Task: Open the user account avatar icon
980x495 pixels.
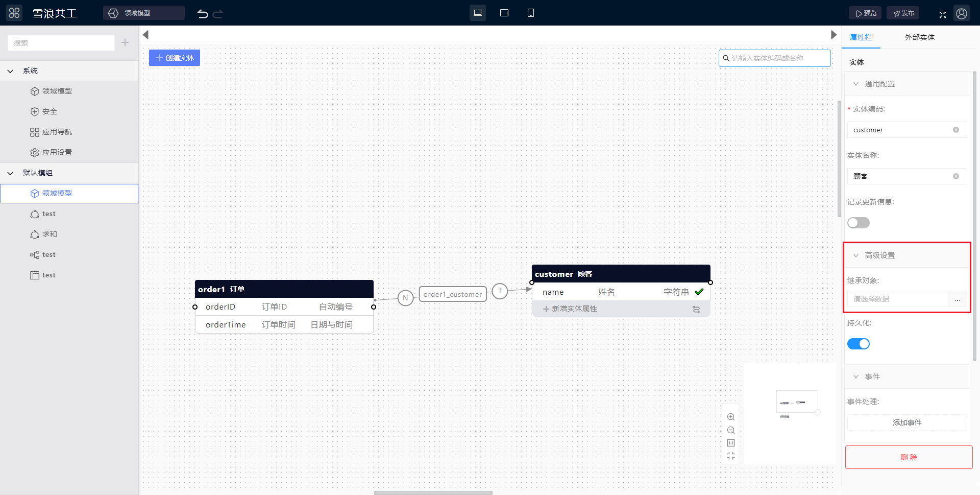Action: click(x=962, y=13)
